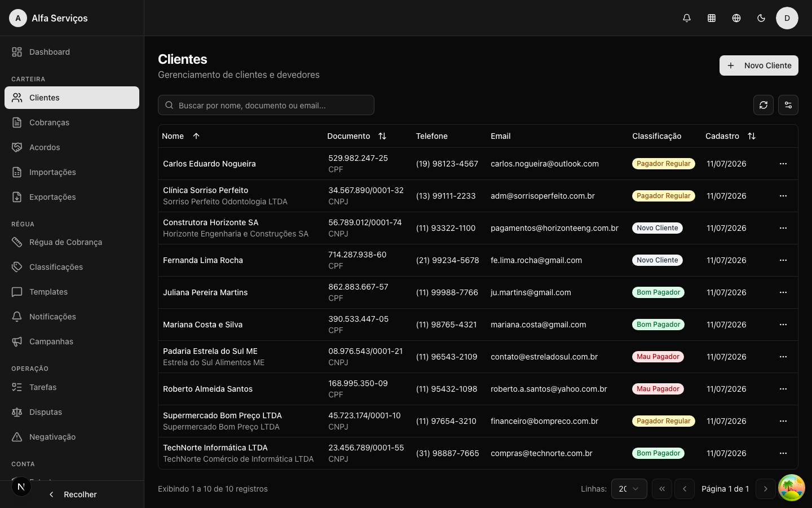This screenshot has width=812, height=508.
Task: Open row actions for TechNorte Informática LTDA
Action: 783,453
